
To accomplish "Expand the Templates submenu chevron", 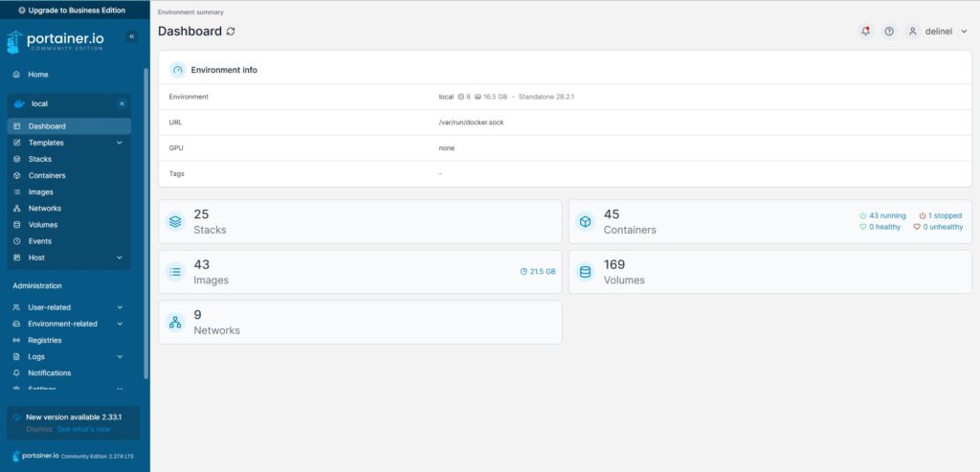I will 120,143.
